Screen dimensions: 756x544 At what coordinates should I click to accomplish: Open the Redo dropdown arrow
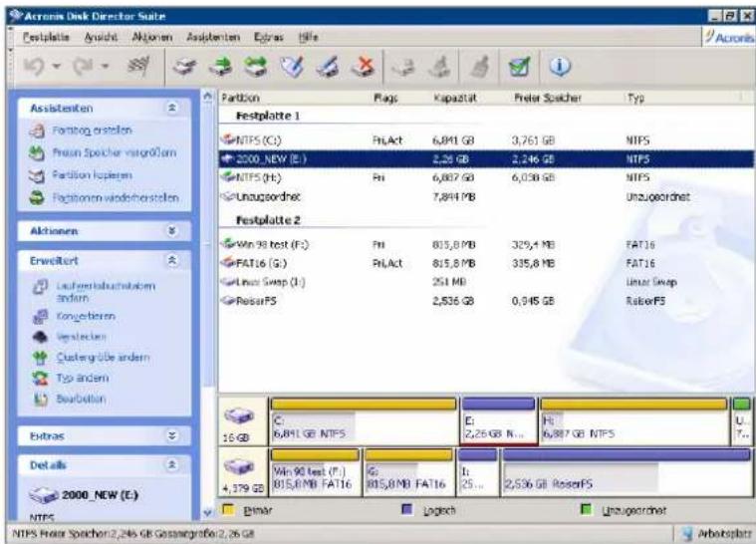[106, 66]
